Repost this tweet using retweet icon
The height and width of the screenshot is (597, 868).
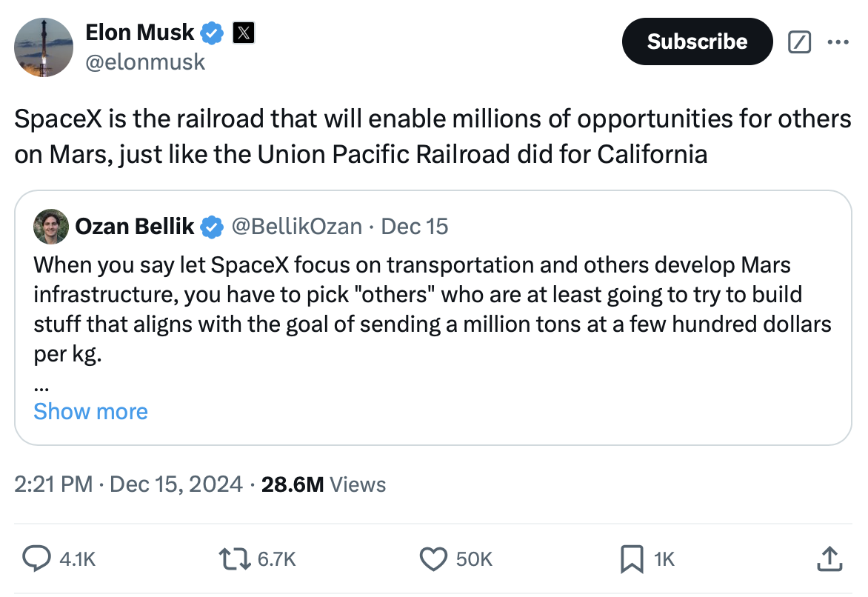point(237,559)
